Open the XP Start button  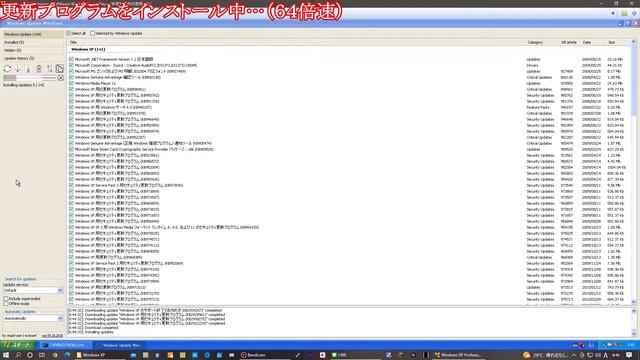point(18,345)
